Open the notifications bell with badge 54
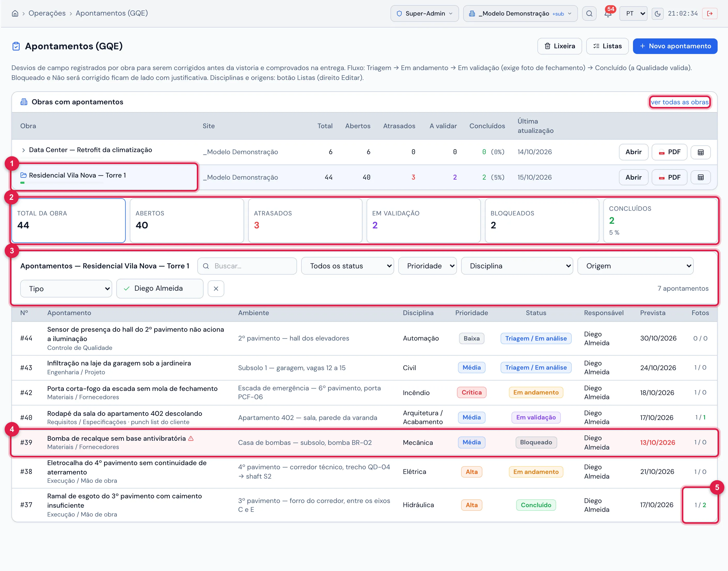Screen dimensions: 728x571 pos(608,13)
